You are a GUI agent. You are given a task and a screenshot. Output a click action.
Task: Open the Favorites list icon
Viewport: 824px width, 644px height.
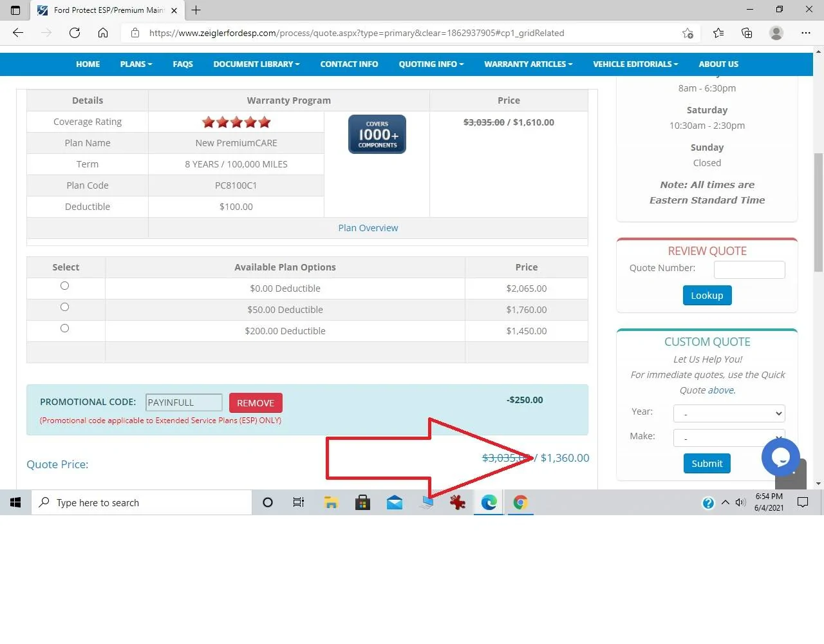(x=718, y=33)
